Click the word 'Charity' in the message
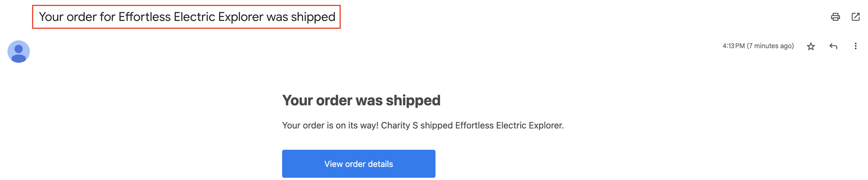The height and width of the screenshot is (180, 868). 395,125
